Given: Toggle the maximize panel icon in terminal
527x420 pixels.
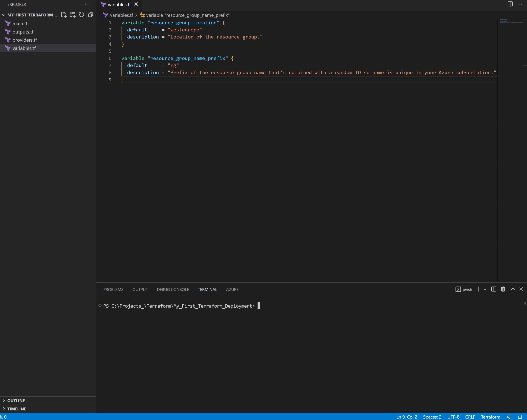Looking at the screenshot, I should (513, 289).
